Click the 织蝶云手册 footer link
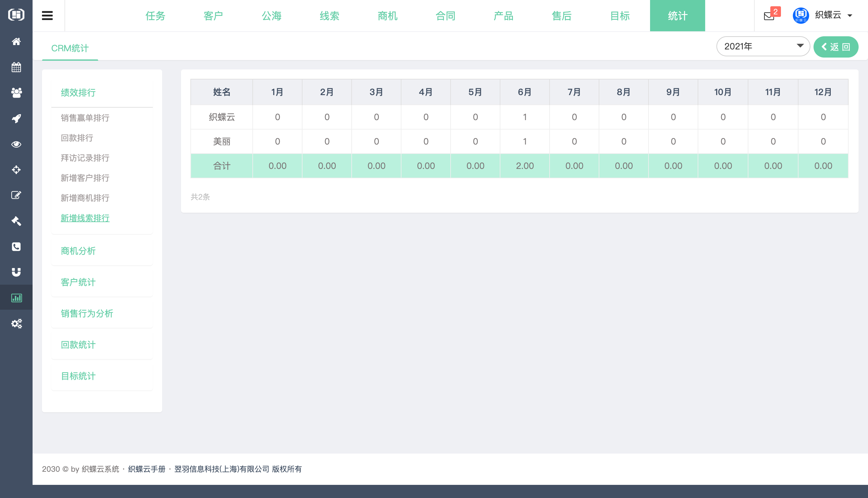The image size is (868, 498). (x=147, y=469)
